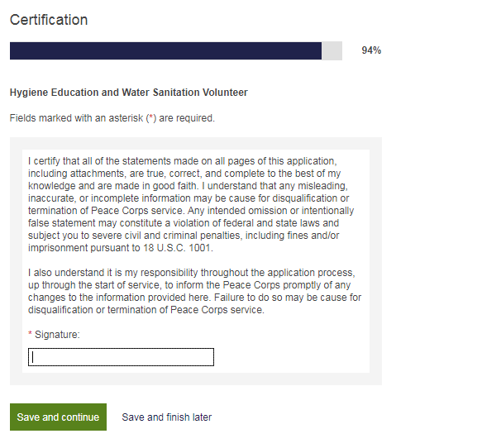Click the green Save and continue button
This screenshot has width=482, height=448.
(x=58, y=417)
